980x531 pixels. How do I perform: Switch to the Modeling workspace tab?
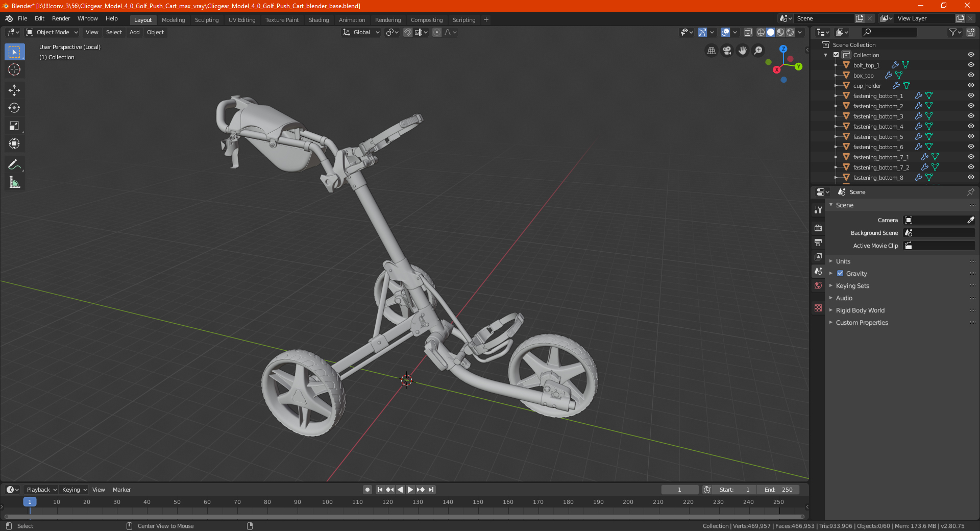point(173,20)
